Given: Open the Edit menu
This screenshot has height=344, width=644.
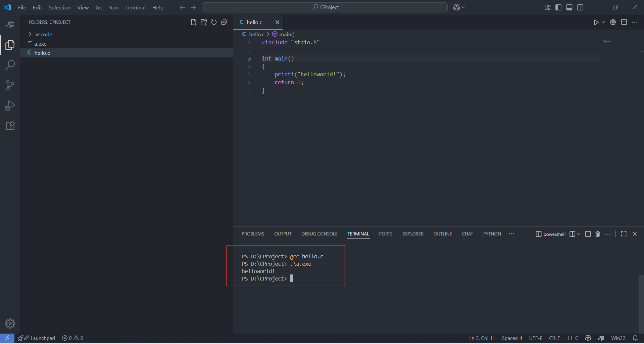Looking at the screenshot, I should point(37,7).
